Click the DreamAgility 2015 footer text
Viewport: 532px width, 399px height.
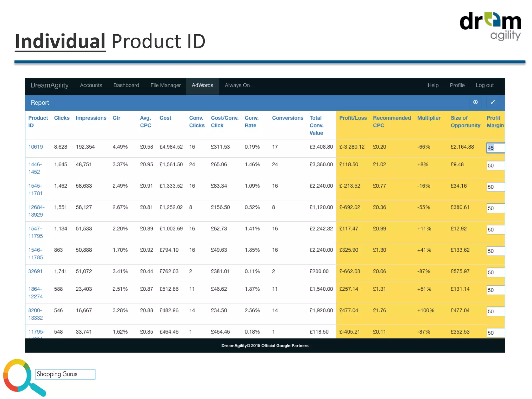(x=265, y=345)
